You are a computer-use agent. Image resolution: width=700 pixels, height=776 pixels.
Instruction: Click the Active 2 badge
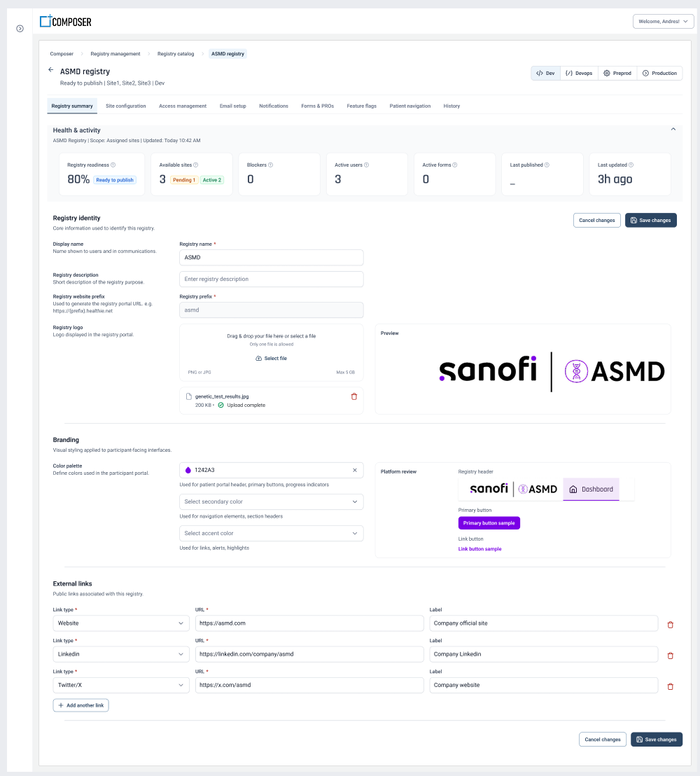click(211, 180)
